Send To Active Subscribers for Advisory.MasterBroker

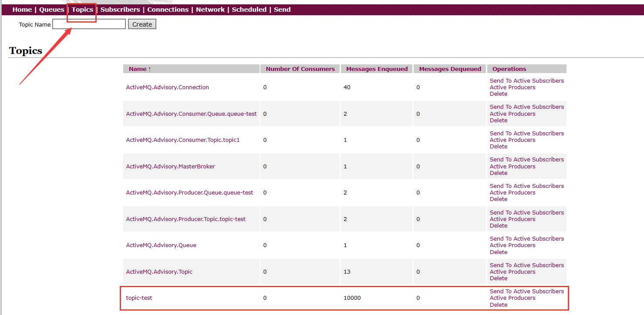tap(526, 160)
